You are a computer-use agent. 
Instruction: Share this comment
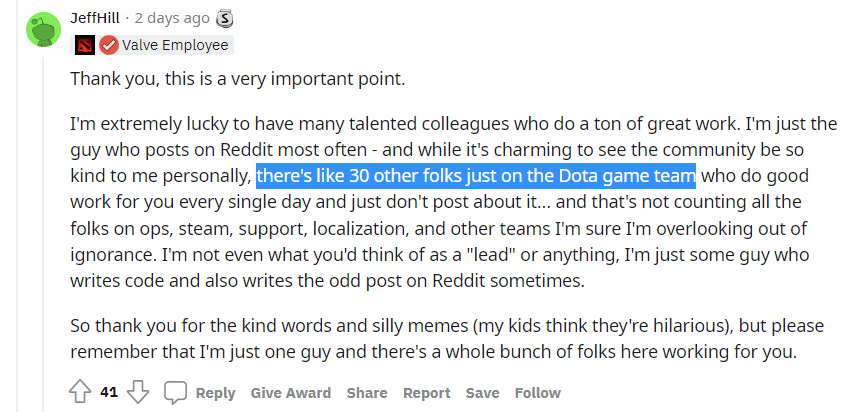point(367,393)
